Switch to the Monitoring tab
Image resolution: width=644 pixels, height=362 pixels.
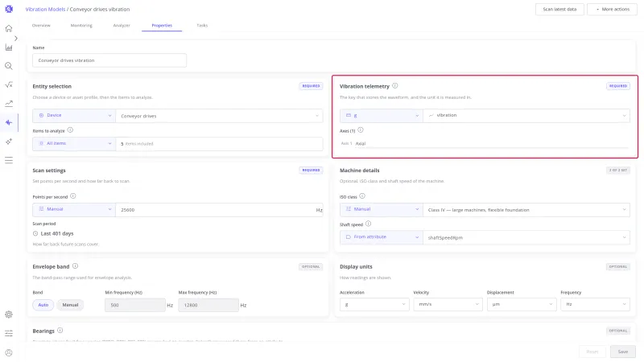pos(81,26)
